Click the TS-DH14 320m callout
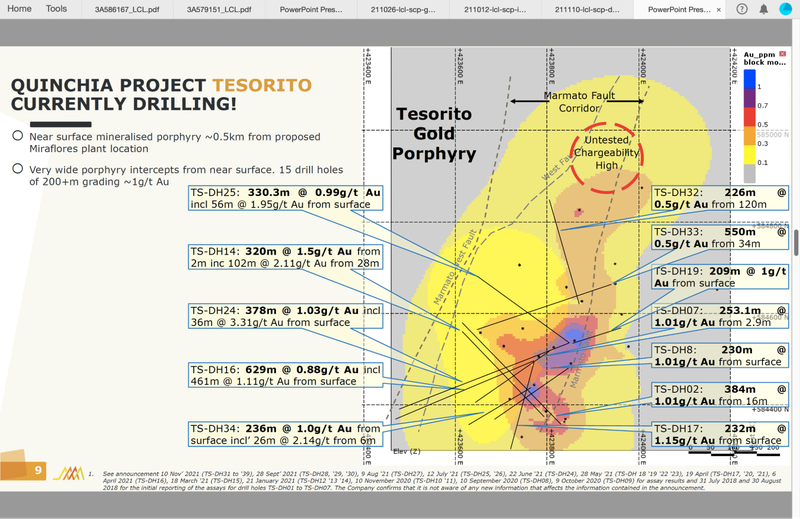The height and width of the screenshot is (519, 800). (286, 257)
